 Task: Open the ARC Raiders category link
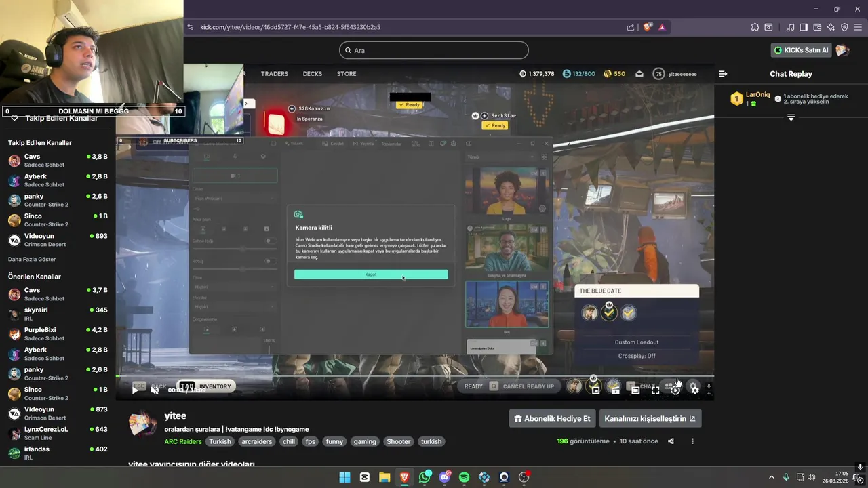[x=183, y=441]
